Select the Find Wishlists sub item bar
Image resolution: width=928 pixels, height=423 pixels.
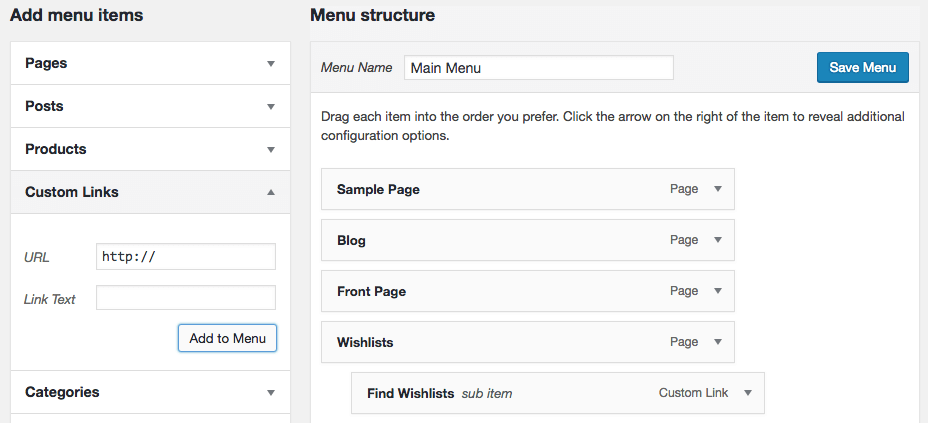(x=540, y=393)
